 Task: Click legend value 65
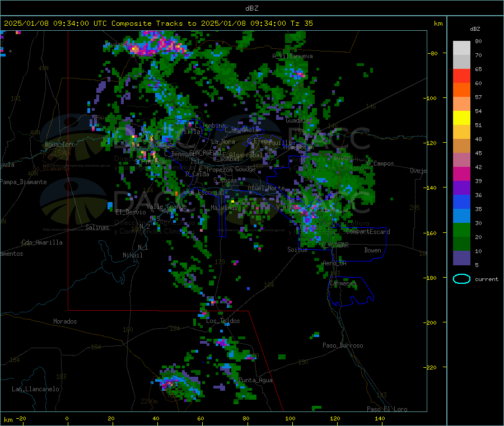click(478, 69)
